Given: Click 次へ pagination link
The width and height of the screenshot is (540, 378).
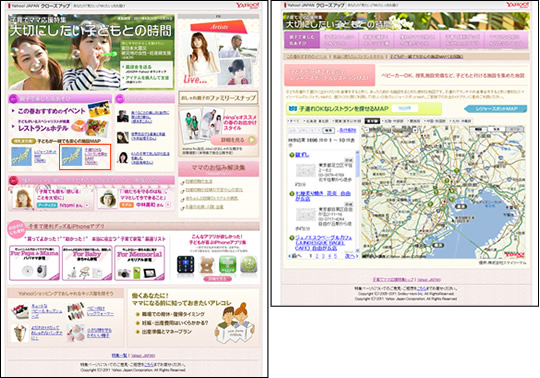Looking at the screenshot, I should pyautogui.click(x=350, y=256).
